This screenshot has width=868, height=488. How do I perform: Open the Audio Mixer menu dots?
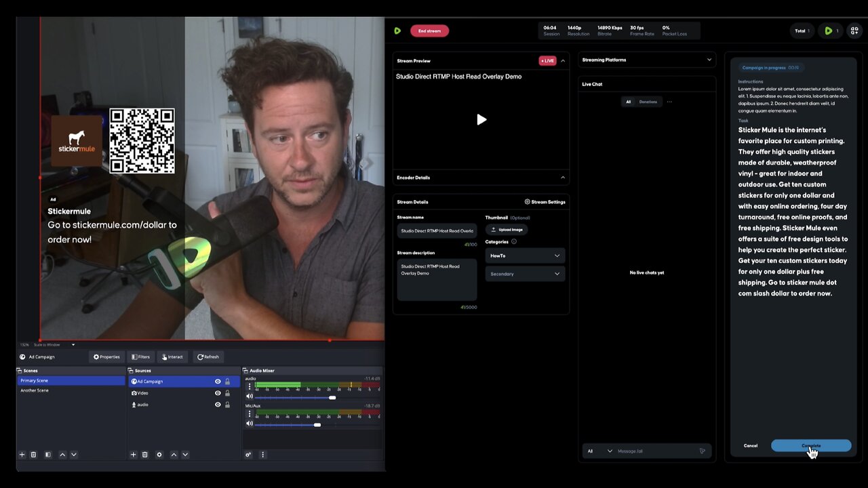[262, 455]
